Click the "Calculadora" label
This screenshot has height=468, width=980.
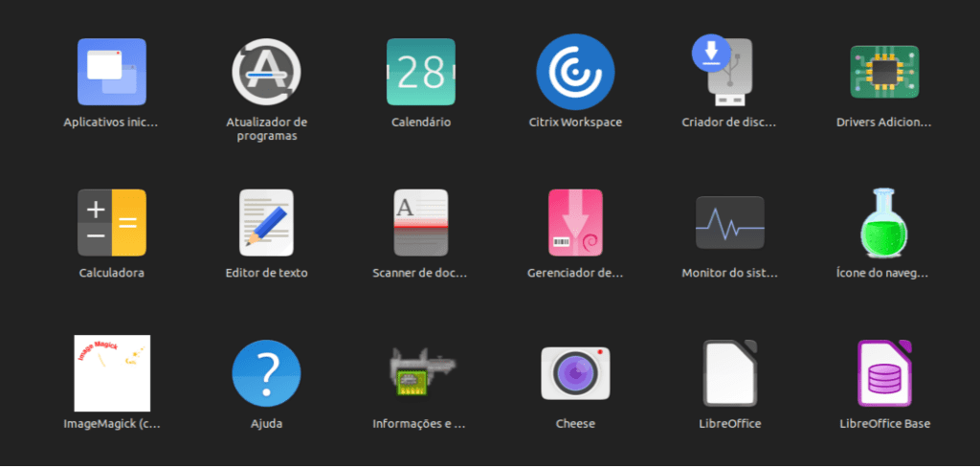point(112,273)
